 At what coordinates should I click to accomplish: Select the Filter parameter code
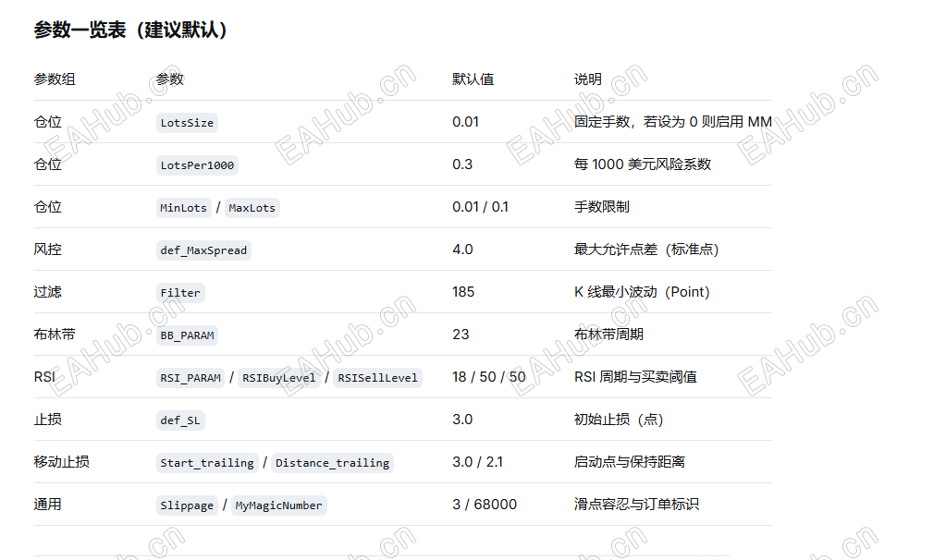(x=180, y=293)
